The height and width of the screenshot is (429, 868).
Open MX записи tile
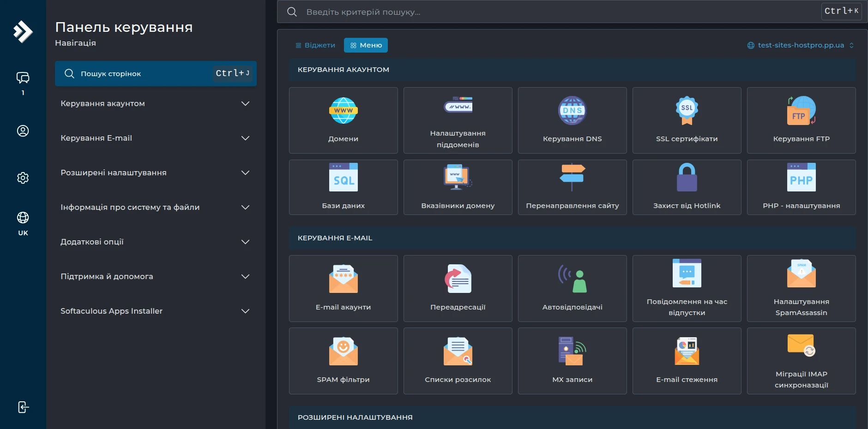click(x=572, y=361)
